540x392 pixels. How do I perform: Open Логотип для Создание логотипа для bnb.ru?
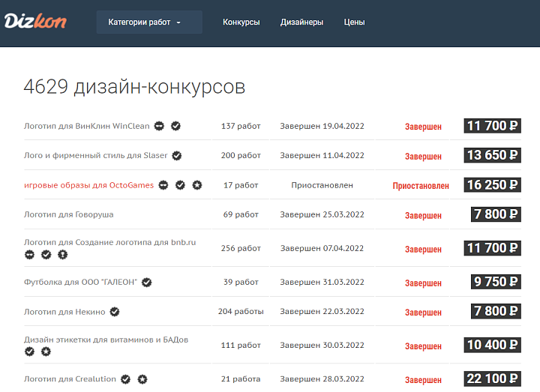pyautogui.click(x=109, y=243)
